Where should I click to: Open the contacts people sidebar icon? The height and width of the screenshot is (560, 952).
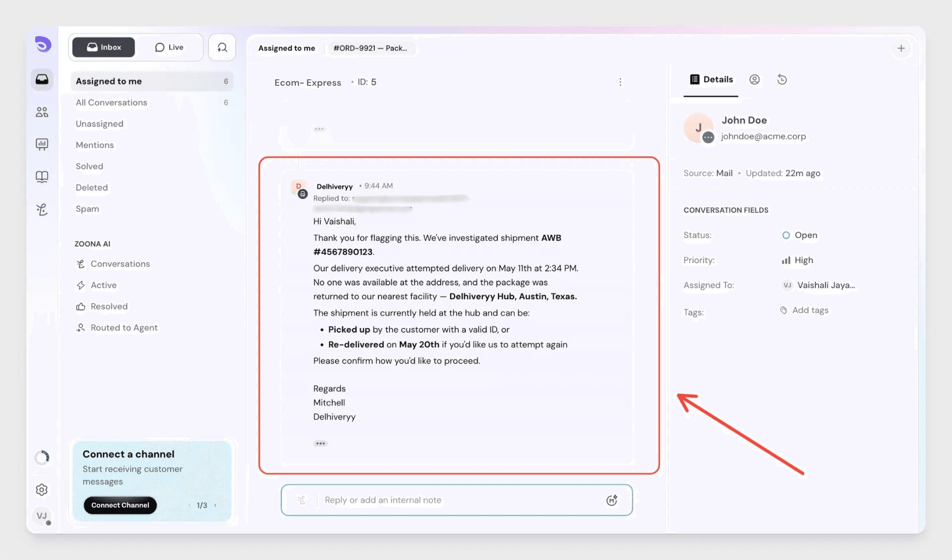(x=42, y=112)
